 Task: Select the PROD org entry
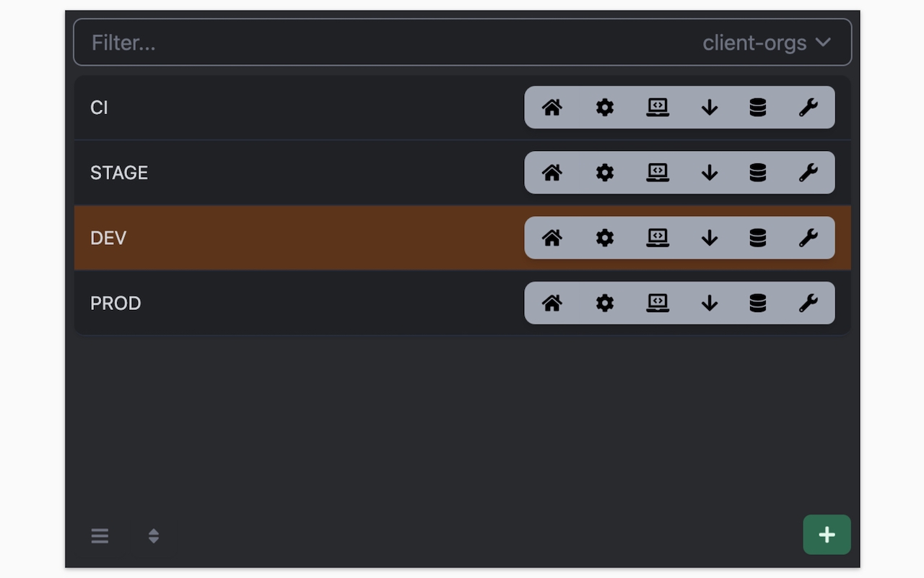coord(462,303)
